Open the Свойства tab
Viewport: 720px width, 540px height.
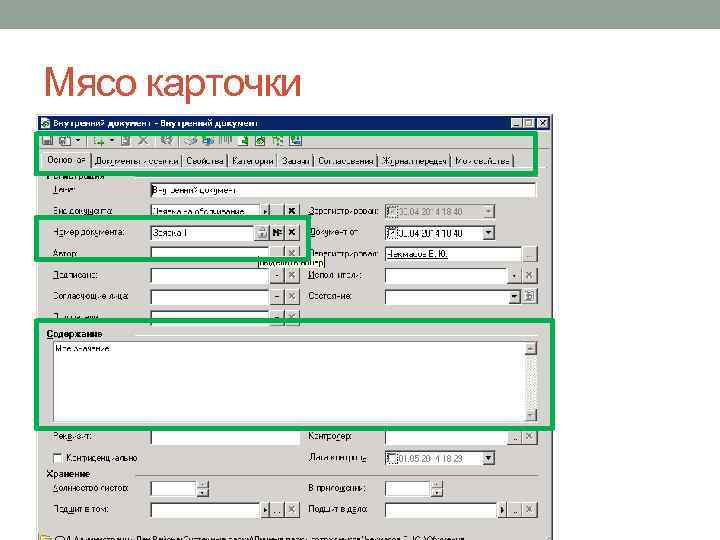click(205, 161)
